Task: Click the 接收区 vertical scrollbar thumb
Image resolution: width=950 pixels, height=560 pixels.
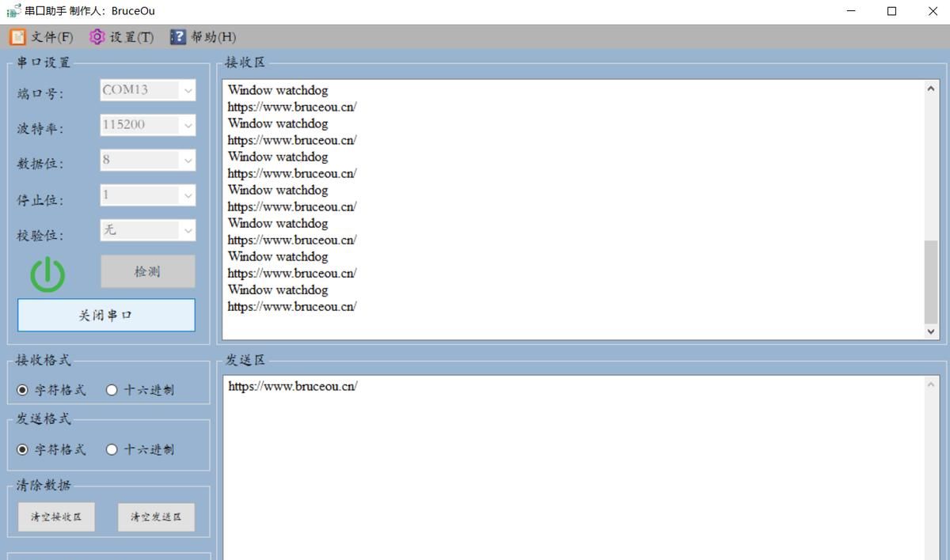Action: (931, 281)
